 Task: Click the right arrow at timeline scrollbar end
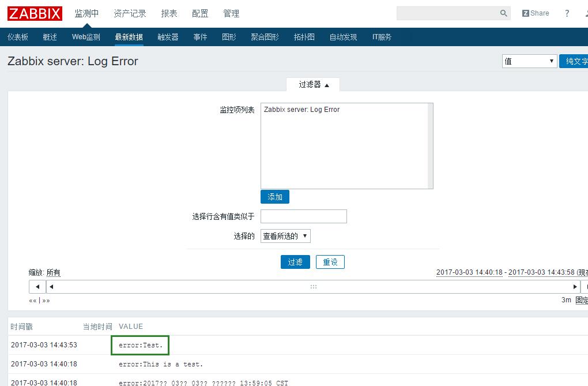point(575,287)
